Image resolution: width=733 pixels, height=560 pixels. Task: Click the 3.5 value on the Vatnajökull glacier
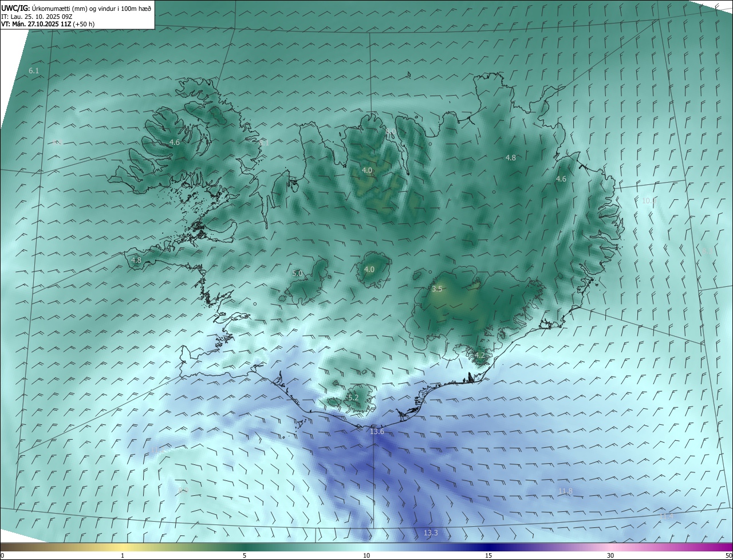click(x=437, y=289)
